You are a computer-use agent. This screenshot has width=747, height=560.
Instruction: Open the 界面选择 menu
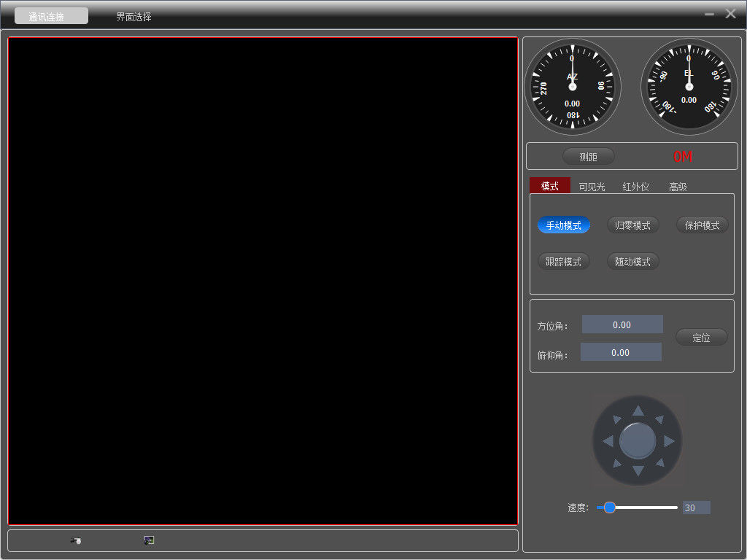(x=133, y=16)
